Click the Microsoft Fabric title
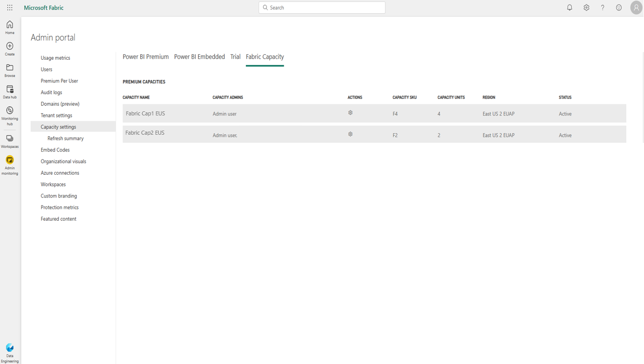Image resolution: width=644 pixels, height=364 pixels. click(44, 8)
